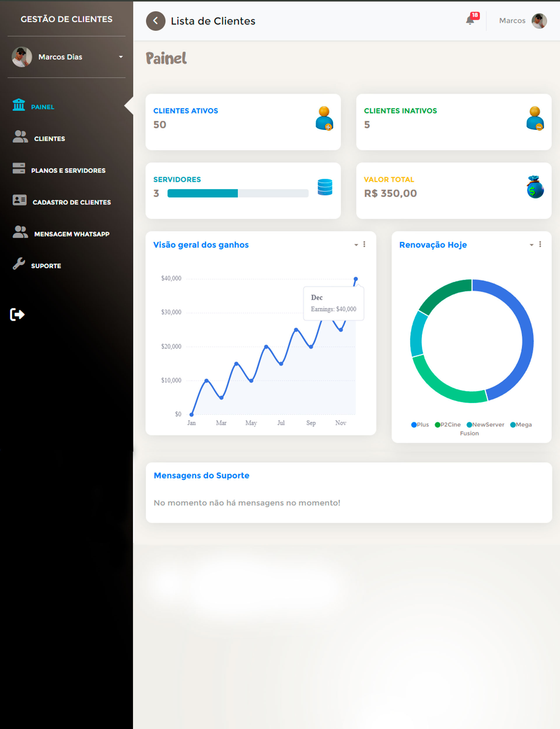The height and width of the screenshot is (729, 560).
Task: Expand the Marcos Dias profile dropdown
Action: (x=121, y=57)
